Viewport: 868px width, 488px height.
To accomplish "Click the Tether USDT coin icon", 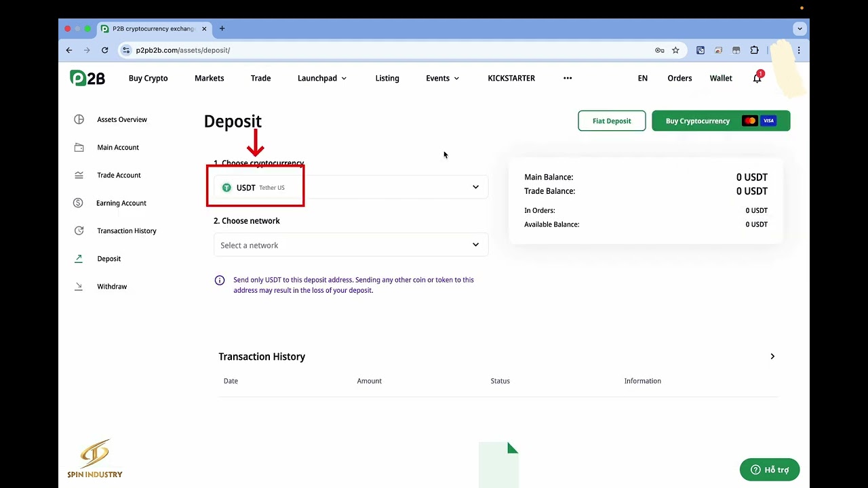I will pos(226,188).
